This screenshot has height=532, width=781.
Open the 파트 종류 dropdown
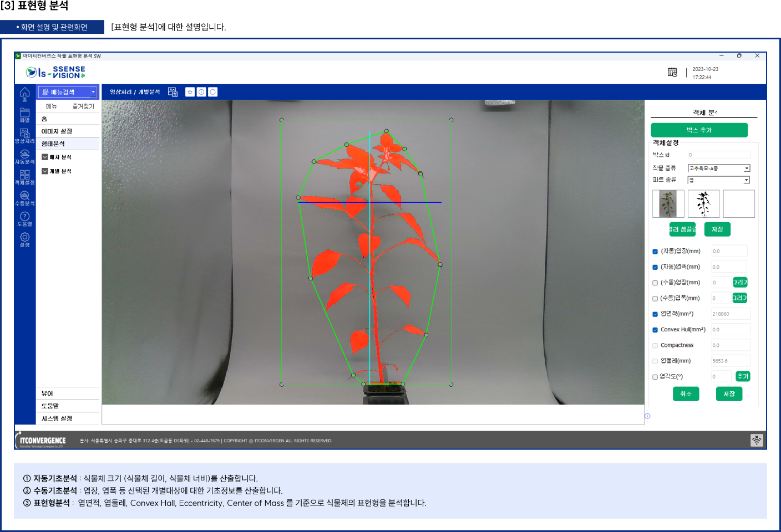[746, 180]
